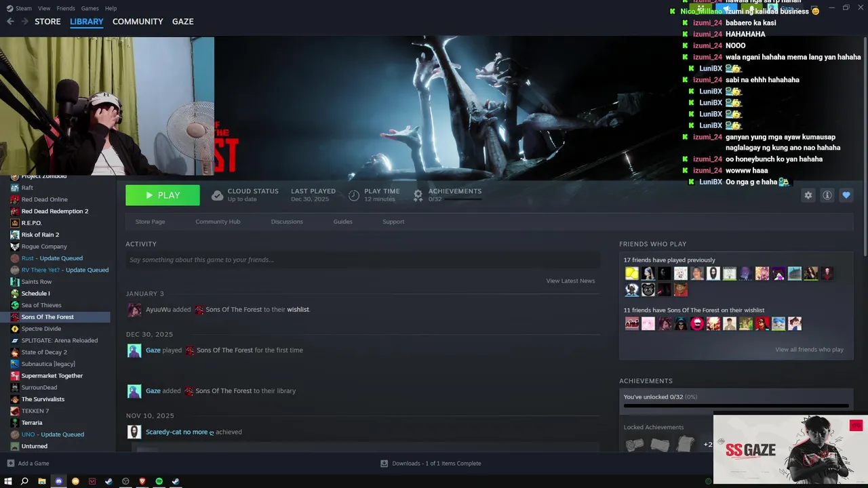Click the achievements unlocked progress bar
The image size is (868, 488).
(736, 406)
